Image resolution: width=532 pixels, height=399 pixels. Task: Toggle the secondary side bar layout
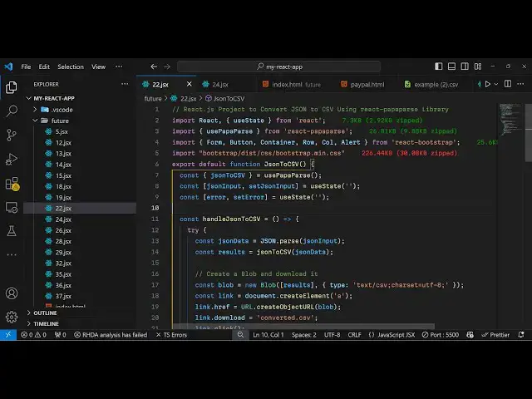click(x=465, y=66)
